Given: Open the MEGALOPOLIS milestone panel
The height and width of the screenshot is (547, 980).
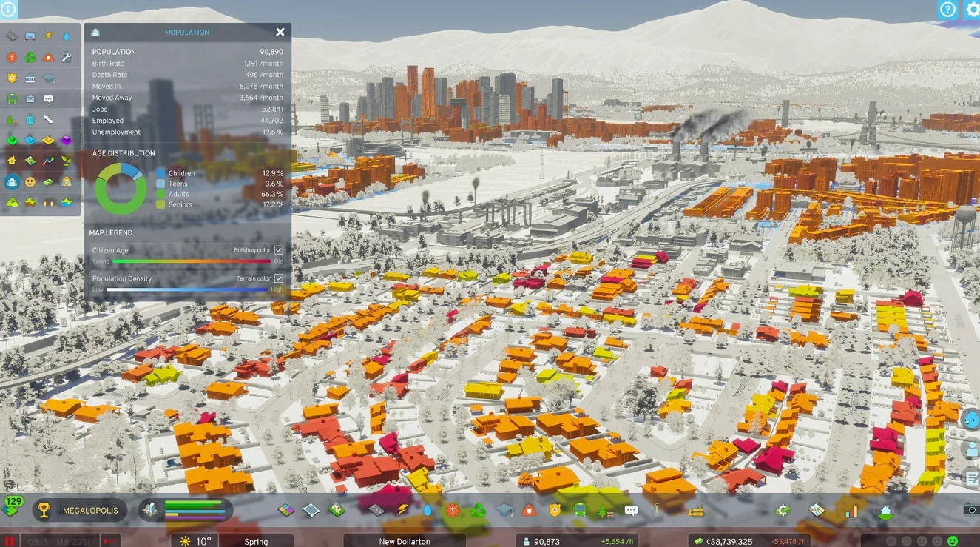Looking at the screenshot, I should tap(79, 510).
